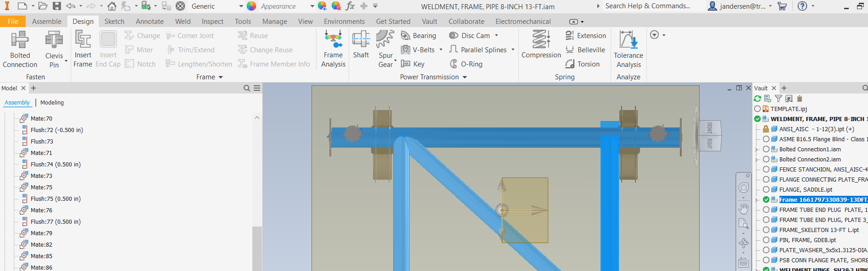Switch to the Weld ribbon tab
Image resolution: width=868 pixels, height=271 pixels.
click(183, 21)
